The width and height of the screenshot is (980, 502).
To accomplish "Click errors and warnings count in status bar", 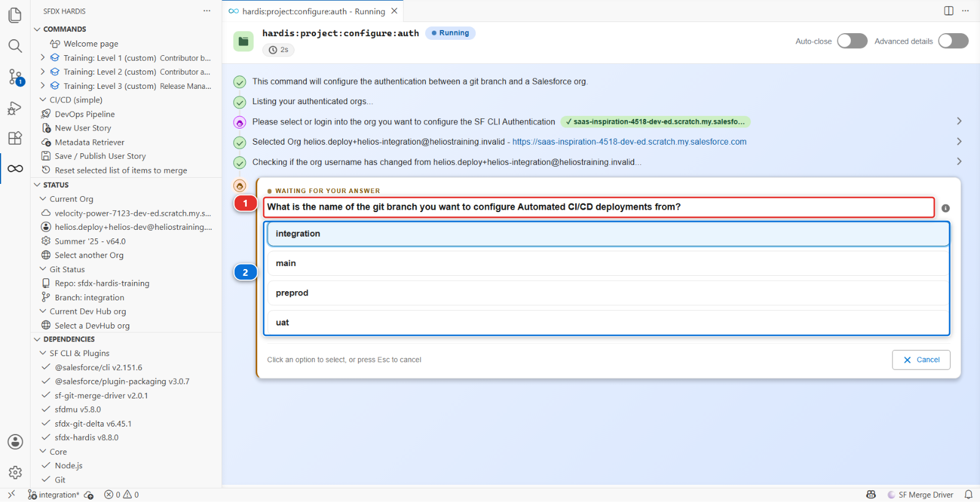I will click(x=121, y=495).
